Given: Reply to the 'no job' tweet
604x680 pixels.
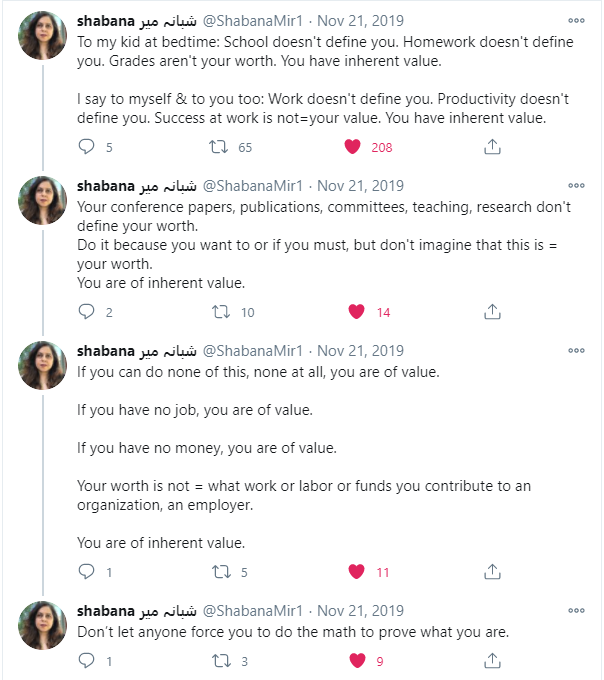Looking at the screenshot, I should pyautogui.click(x=86, y=572).
